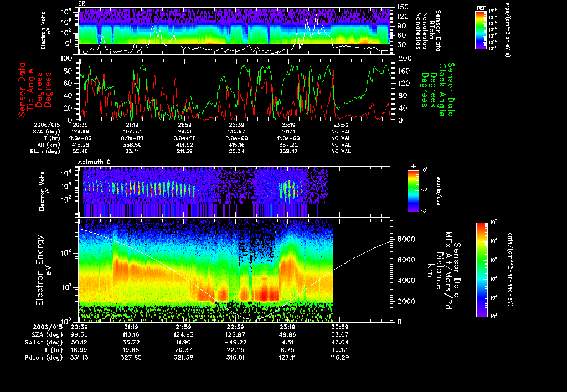The height and width of the screenshot is (392, 567).
Task: Select altitude value 415.98
Action: [x=80, y=145]
